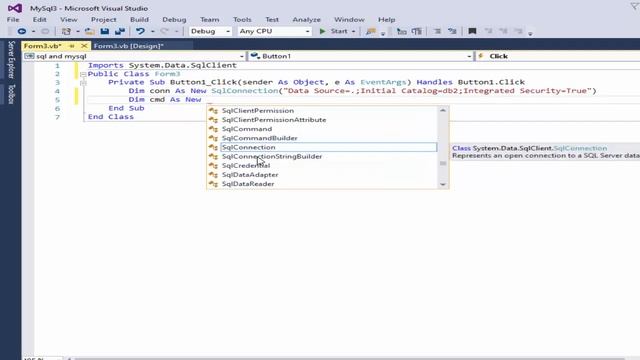This screenshot has height=360, width=640.
Task: Click the Previous Bookmark toolbar icon
Action: (x=488, y=31)
